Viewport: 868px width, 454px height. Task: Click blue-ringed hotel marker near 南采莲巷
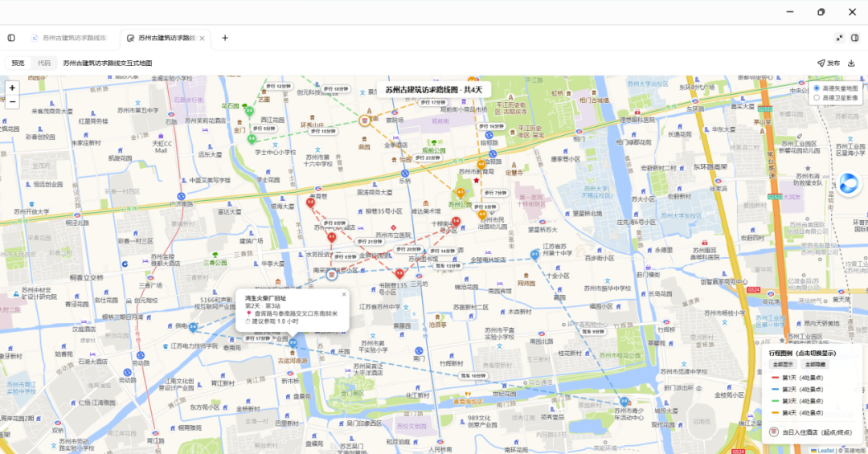332,275
